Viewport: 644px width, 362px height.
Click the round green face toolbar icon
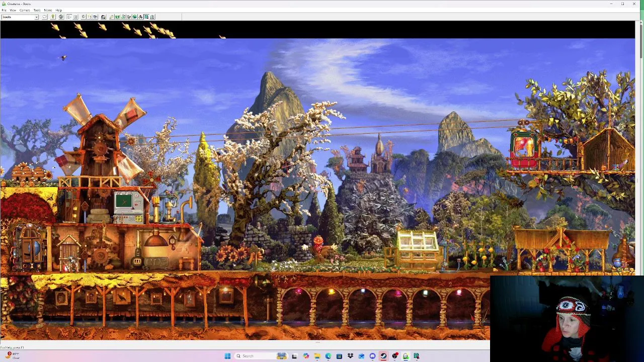point(135,17)
